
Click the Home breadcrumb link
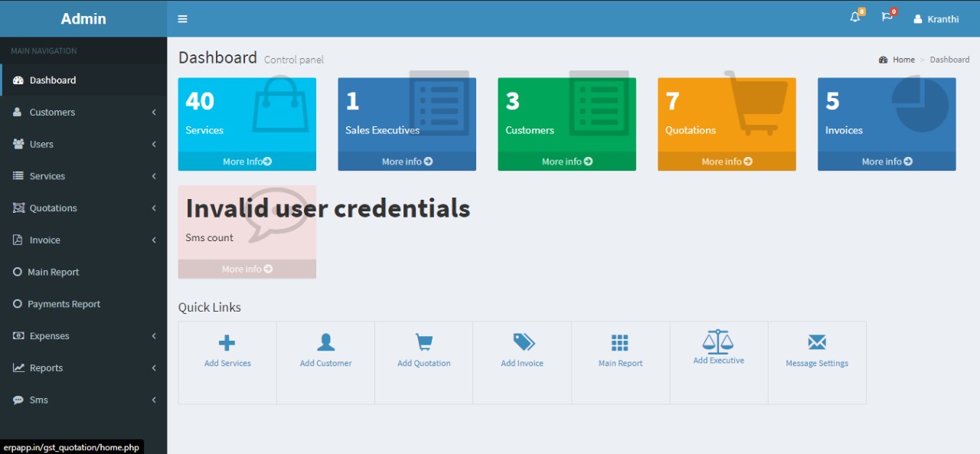[903, 60]
